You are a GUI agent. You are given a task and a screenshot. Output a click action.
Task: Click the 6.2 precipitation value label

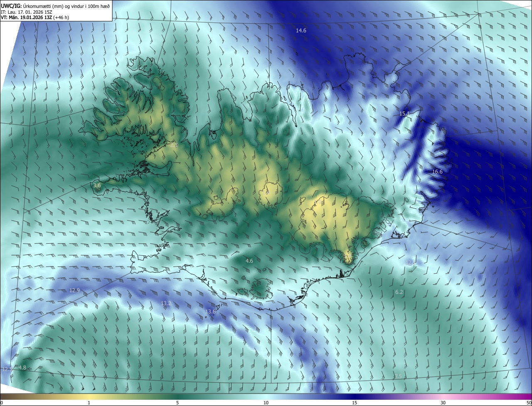[399, 292]
